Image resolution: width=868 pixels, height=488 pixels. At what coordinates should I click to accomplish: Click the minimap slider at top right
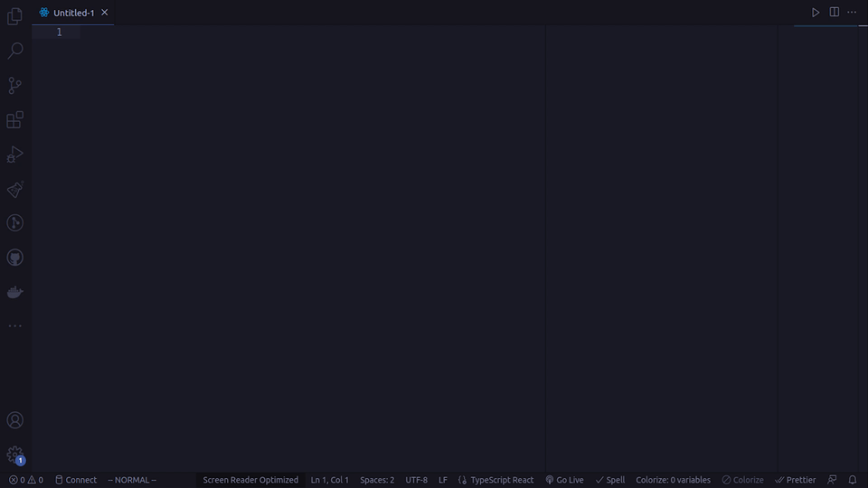[826, 26]
